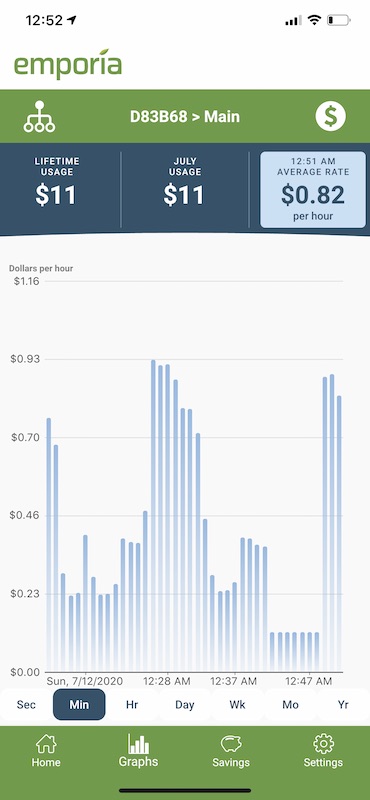Select the Mo time scale

pos(290,705)
